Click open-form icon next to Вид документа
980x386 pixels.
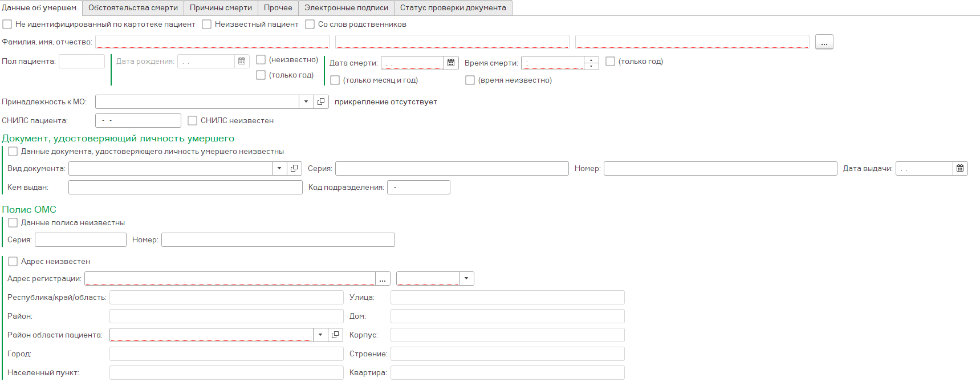[x=294, y=168]
